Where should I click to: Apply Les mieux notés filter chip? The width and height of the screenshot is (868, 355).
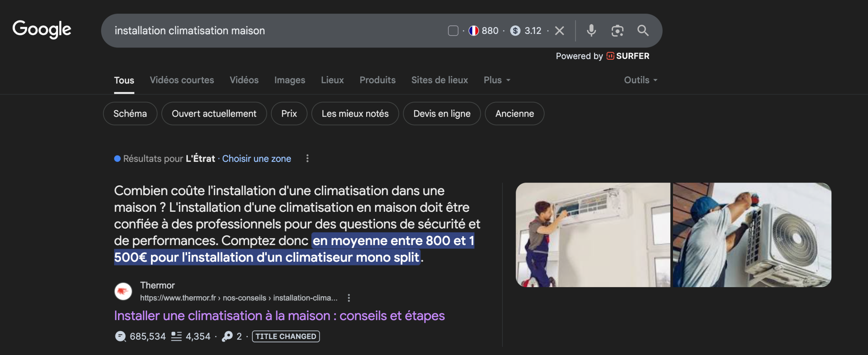point(355,114)
